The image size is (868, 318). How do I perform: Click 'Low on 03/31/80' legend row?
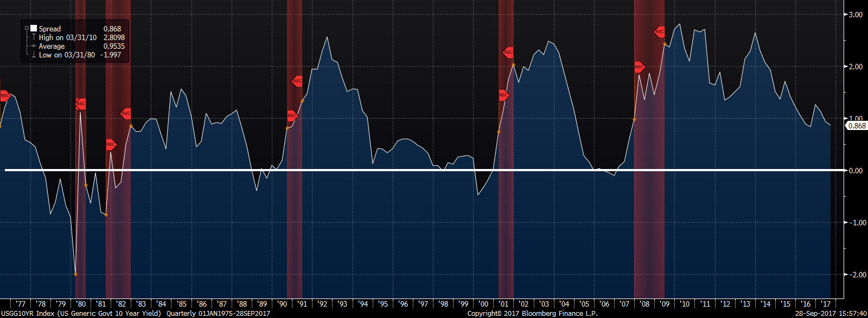pos(67,55)
